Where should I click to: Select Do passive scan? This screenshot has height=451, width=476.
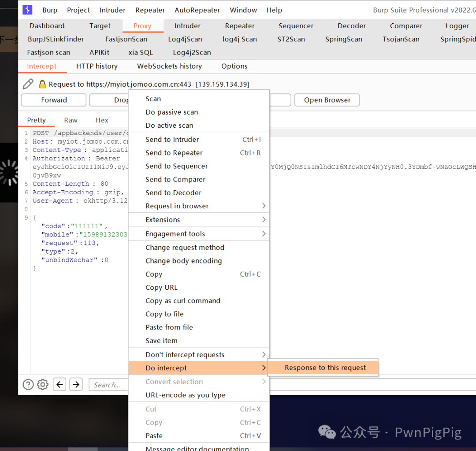pyautogui.click(x=199, y=112)
